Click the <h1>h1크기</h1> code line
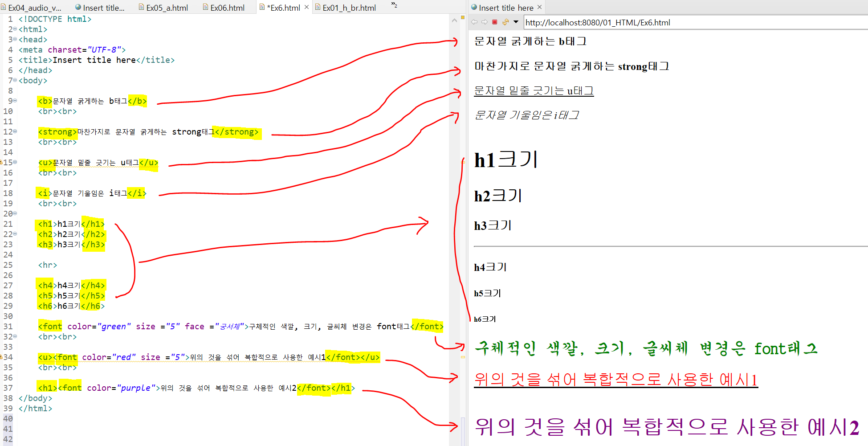This screenshot has height=446, width=868. pyautogui.click(x=72, y=224)
